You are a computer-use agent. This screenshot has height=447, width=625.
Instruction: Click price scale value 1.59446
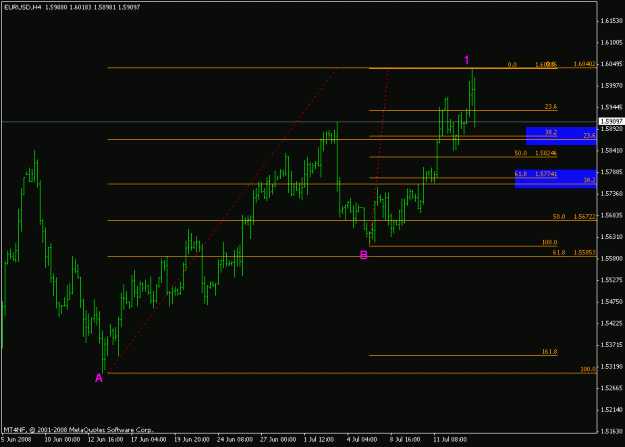tap(611, 107)
